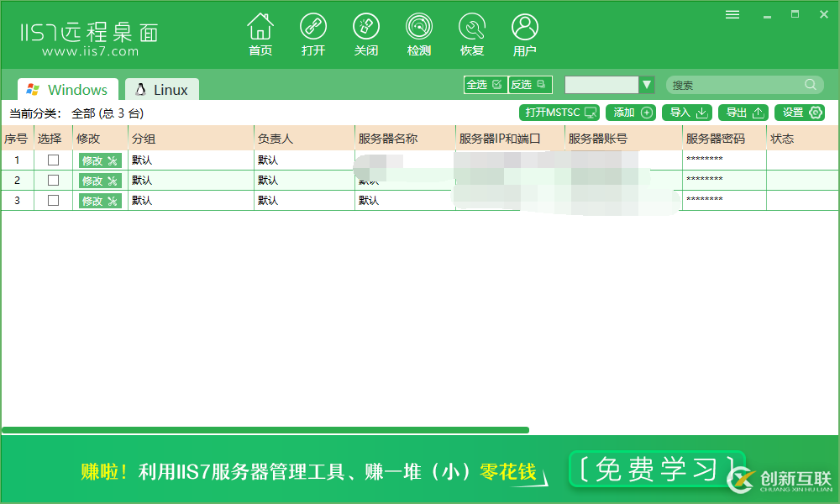Click the 全选 select-all button
This screenshot has height=504, width=840.
coord(485,85)
